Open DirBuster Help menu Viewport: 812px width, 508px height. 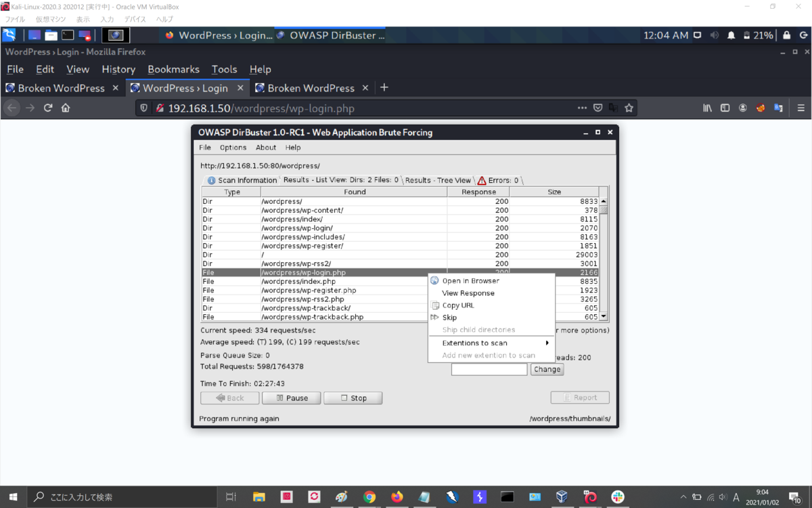pos(293,147)
